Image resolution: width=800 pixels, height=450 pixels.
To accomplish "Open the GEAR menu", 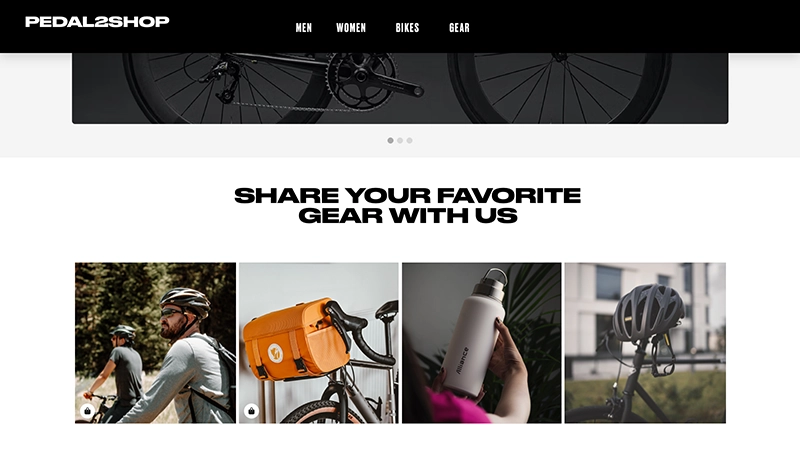I will pos(459,28).
